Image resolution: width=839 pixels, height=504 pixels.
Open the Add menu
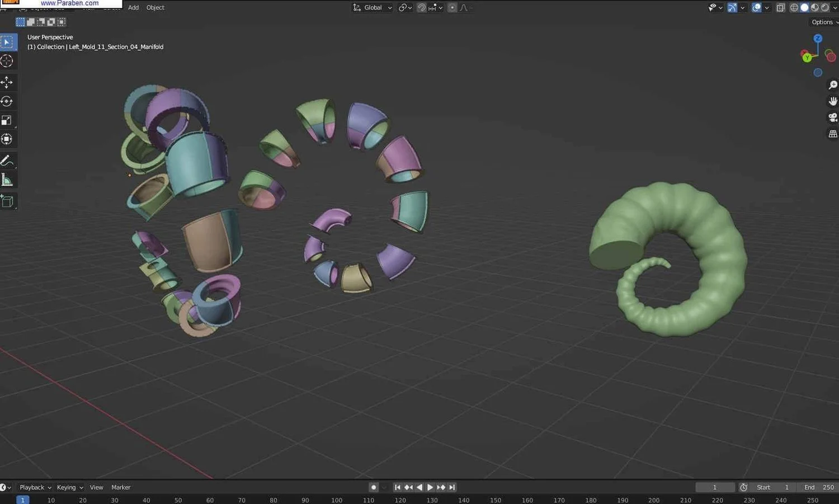(133, 8)
